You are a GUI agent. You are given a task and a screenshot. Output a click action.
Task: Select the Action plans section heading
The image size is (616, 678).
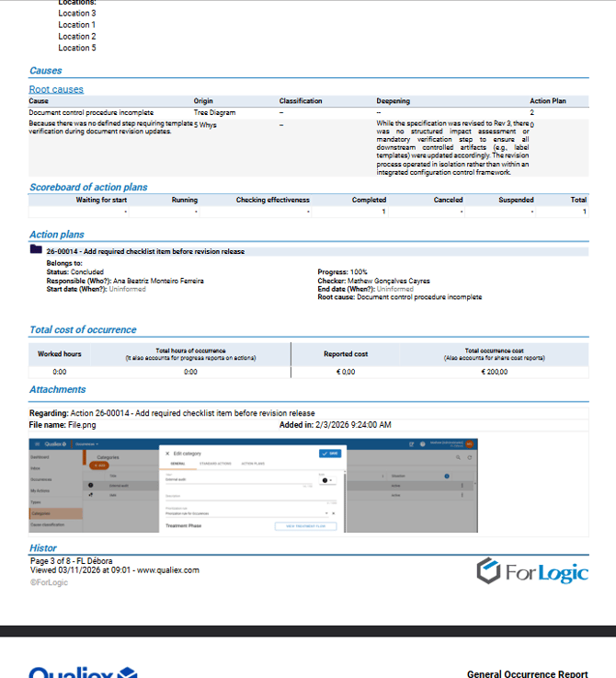(x=56, y=236)
